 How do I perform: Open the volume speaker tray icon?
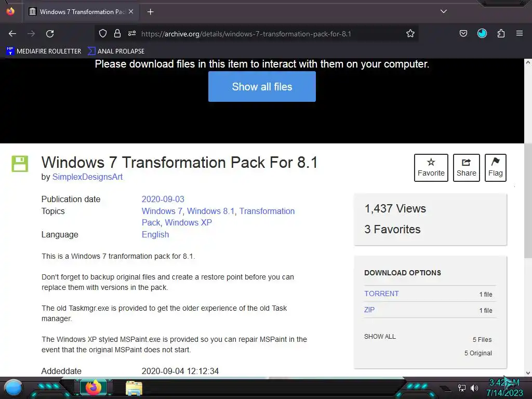pyautogui.click(x=474, y=388)
